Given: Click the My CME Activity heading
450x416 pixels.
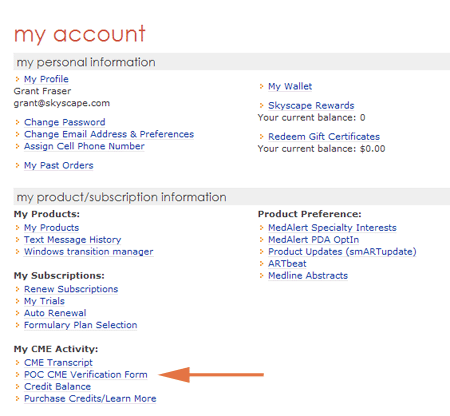Looking at the screenshot, I should [56, 349].
